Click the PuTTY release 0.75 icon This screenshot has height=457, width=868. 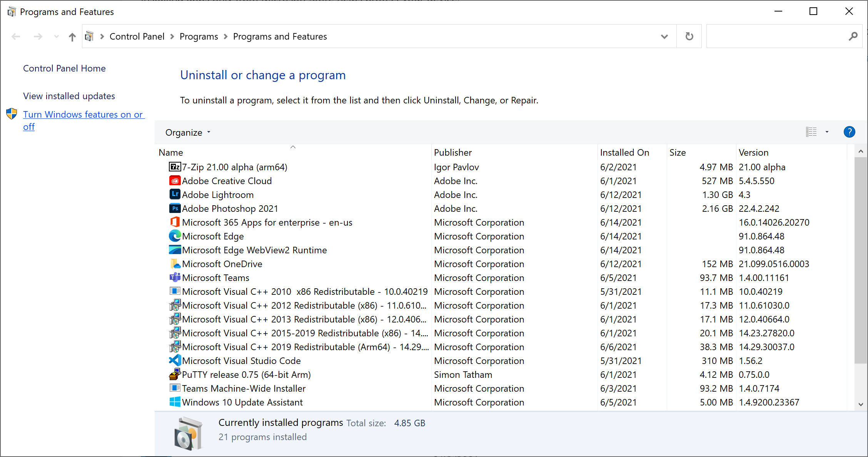pyautogui.click(x=175, y=374)
